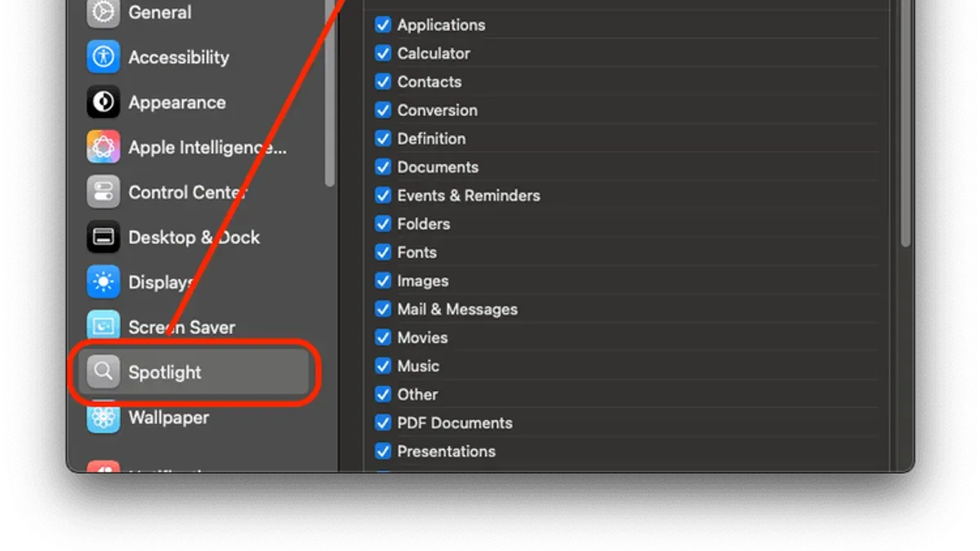Uncheck the Music checkbox
The image size is (980, 551).
click(383, 366)
